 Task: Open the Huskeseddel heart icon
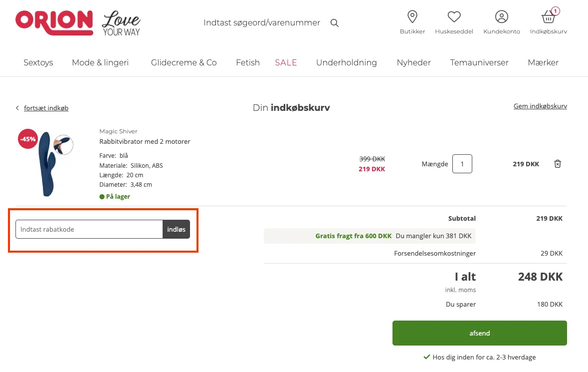click(454, 17)
